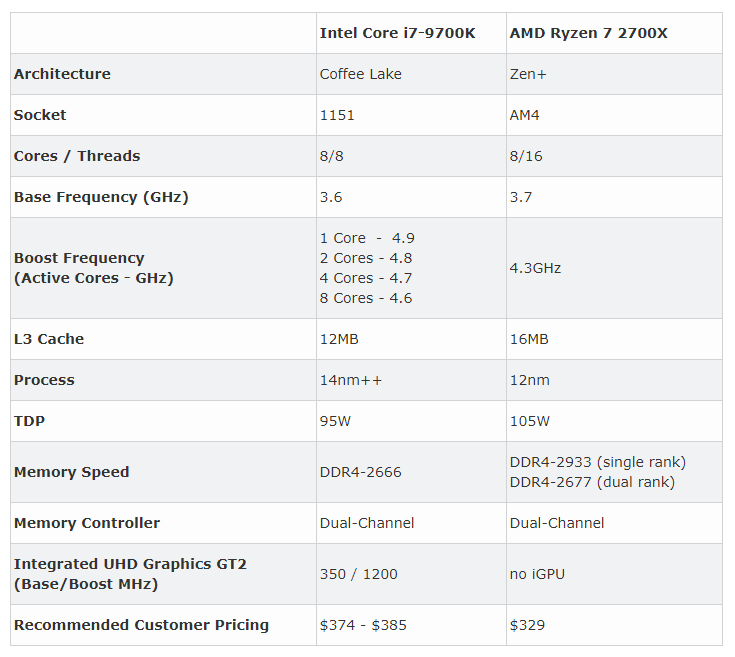Click the Coffee Lake cell
The height and width of the screenshot is (657, 735).
pos(361,74)
